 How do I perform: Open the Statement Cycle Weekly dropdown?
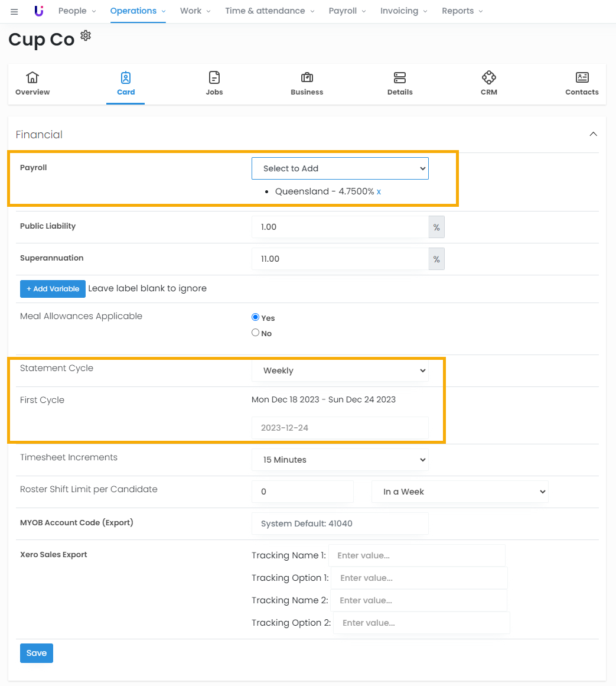click(x=340, y=370)
